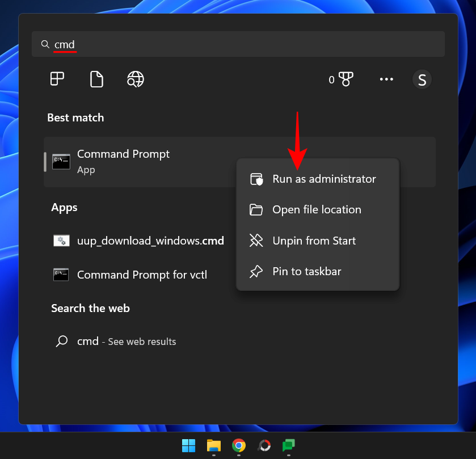Click the cmd search input field

click(x=238, y=44)
